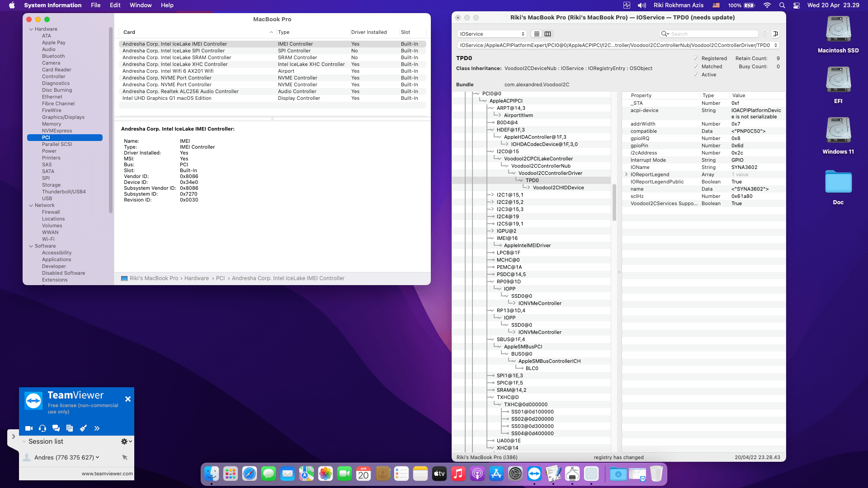Click the TeamViewer file transfer documents icon
This screenshot has width=868, height=488.
[70, 428]
